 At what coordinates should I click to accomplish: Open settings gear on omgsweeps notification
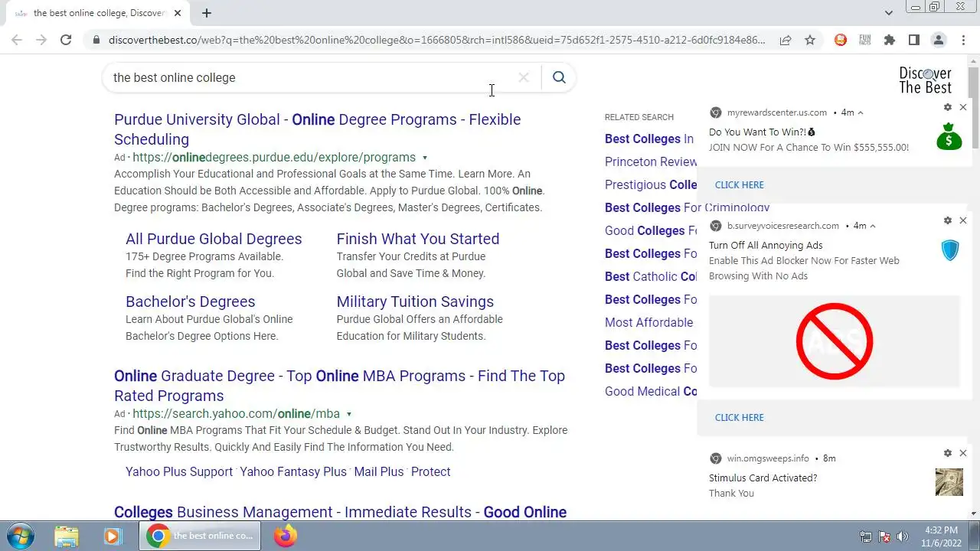click(948, 453)
